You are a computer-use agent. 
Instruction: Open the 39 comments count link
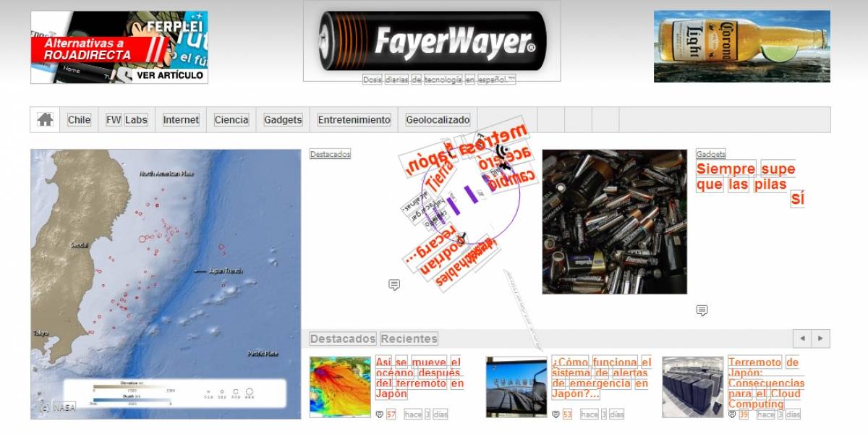pyautogui.click(x=744, y=414)
